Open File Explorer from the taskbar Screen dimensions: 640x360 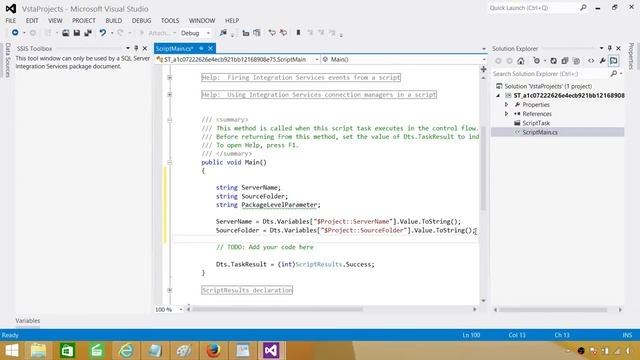[38, 350]
